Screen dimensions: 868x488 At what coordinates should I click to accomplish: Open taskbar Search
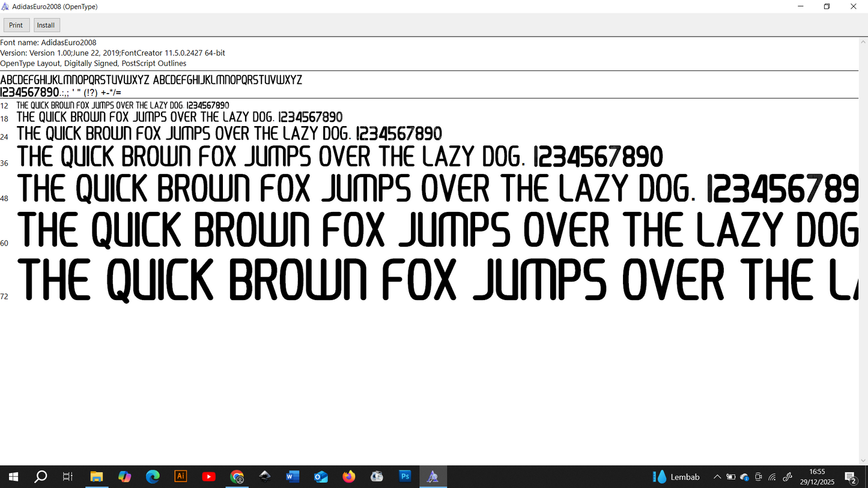(x=40, y=477)
